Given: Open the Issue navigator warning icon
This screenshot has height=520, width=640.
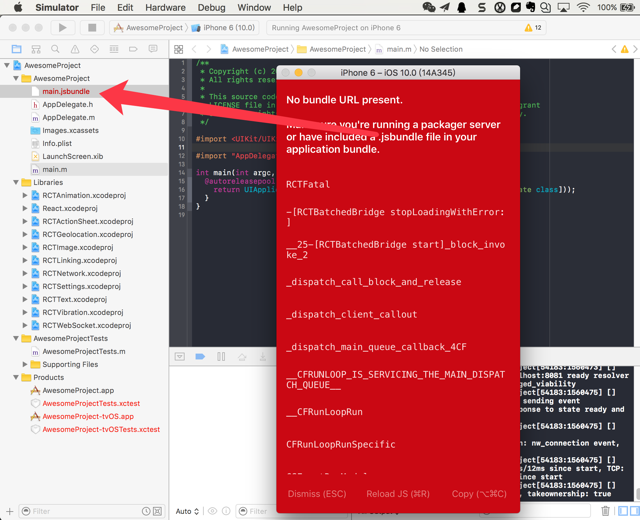Looking at the screenshot, I should click(x=75, y=49).
